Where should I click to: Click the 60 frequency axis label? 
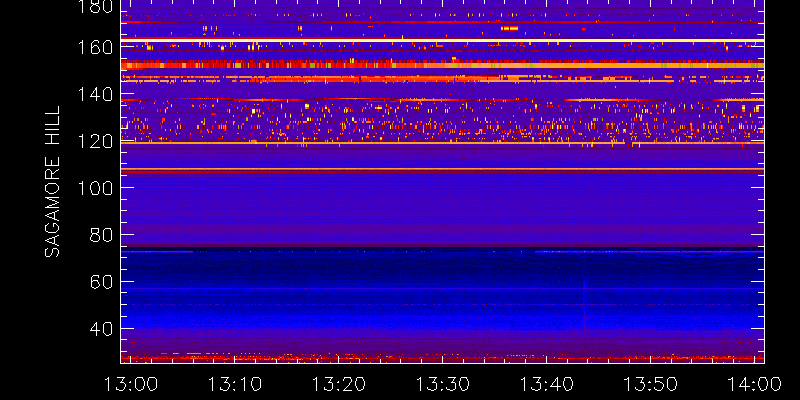pos(101,282)
